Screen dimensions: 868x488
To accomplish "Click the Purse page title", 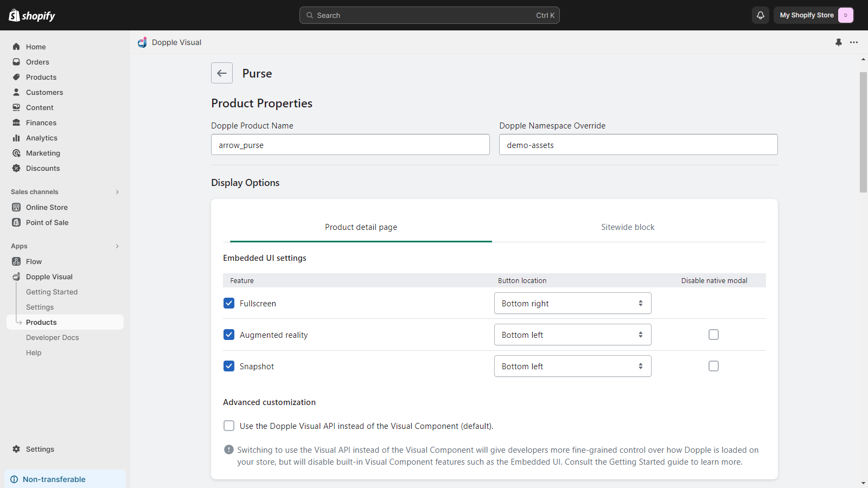I will [x=257, y=73].
